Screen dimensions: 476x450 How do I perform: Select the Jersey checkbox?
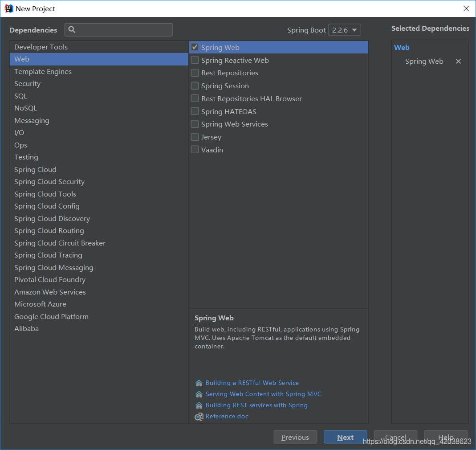[195, 137]
